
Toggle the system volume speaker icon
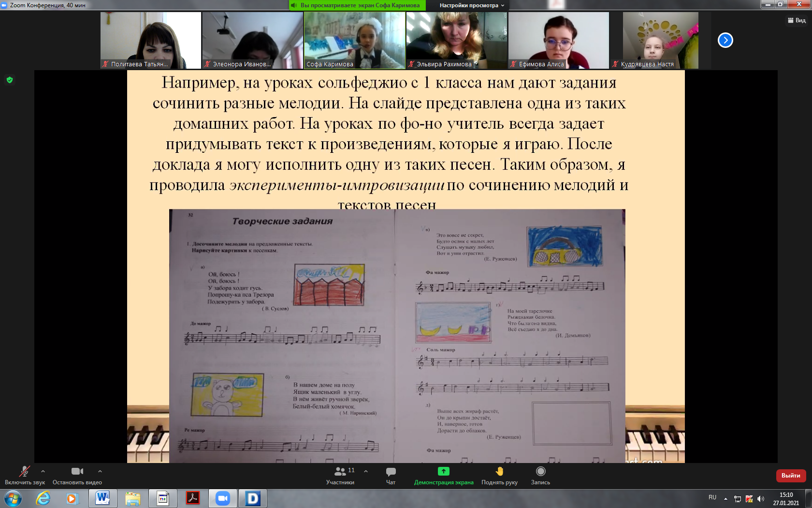click(761, 499)
